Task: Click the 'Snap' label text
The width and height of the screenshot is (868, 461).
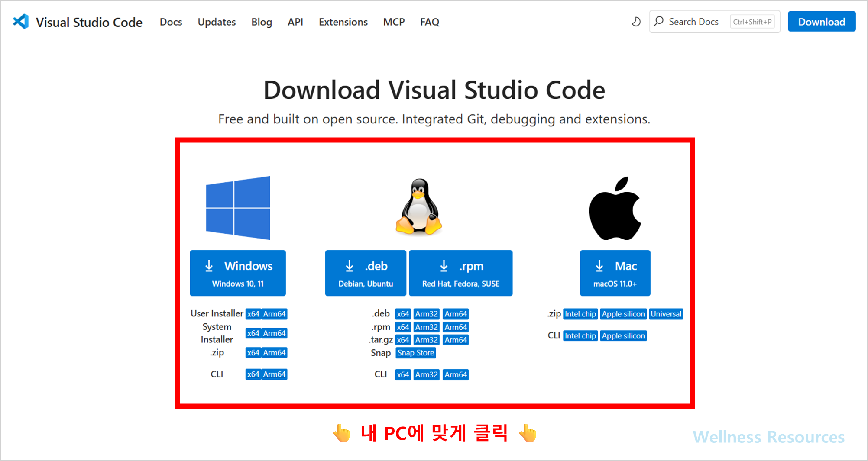Action: point(381,353)
